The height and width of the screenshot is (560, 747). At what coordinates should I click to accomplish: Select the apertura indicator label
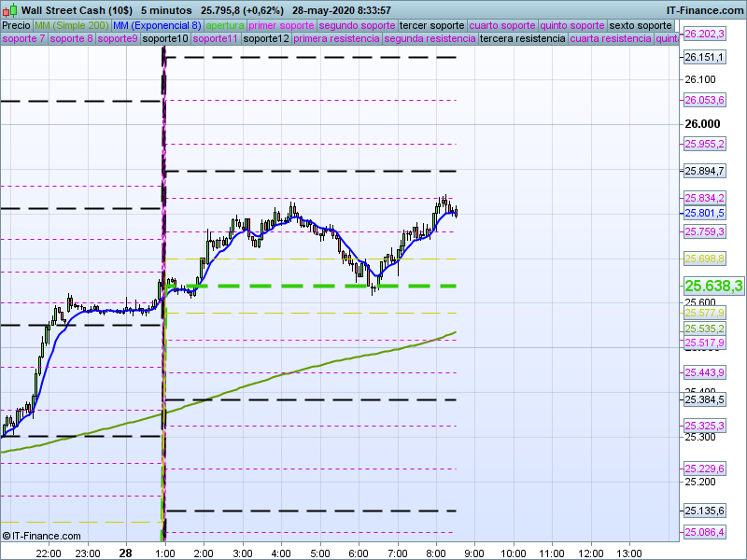[x=225, y=25]
